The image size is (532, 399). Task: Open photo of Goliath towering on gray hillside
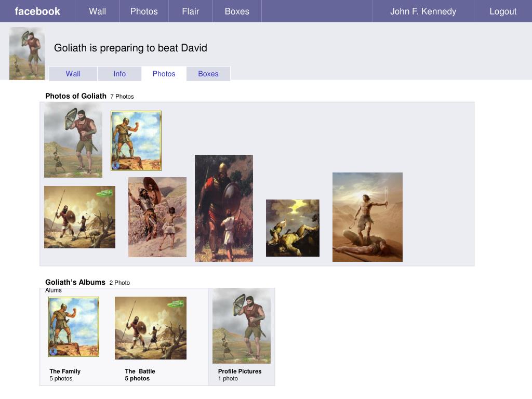[73, 140]
